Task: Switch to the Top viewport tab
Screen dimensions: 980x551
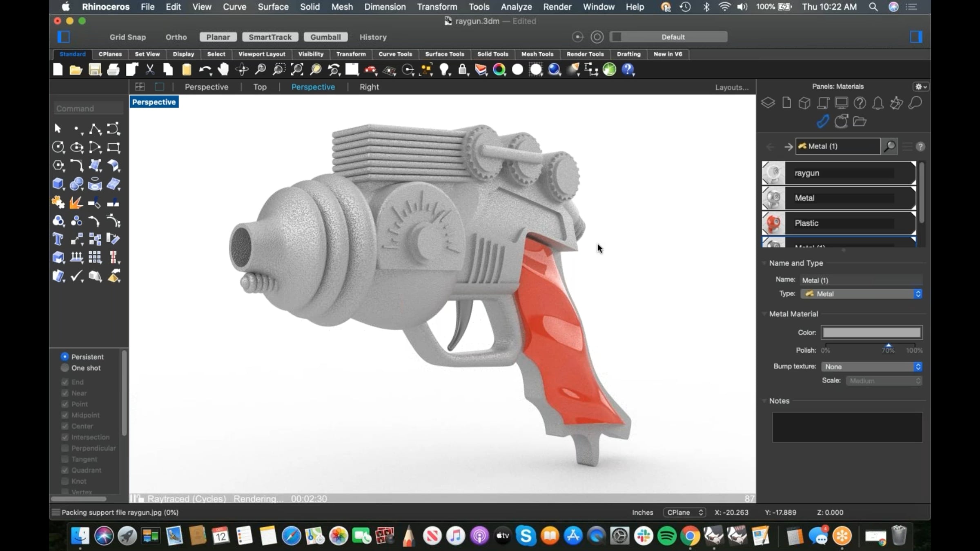Action: pos(260,87)
